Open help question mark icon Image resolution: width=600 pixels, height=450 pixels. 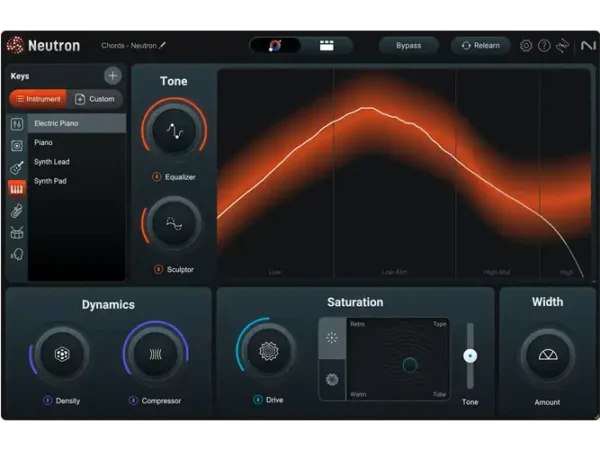click(544, 46)
